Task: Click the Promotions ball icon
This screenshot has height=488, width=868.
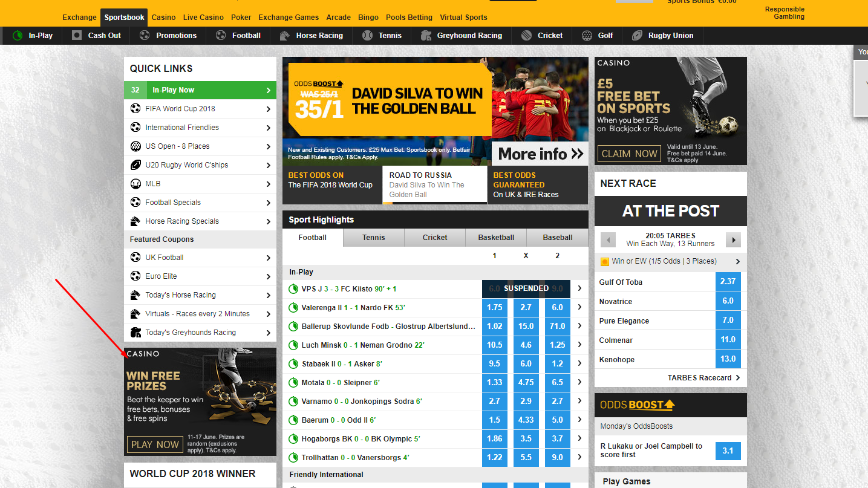Action: coord(145,36)
